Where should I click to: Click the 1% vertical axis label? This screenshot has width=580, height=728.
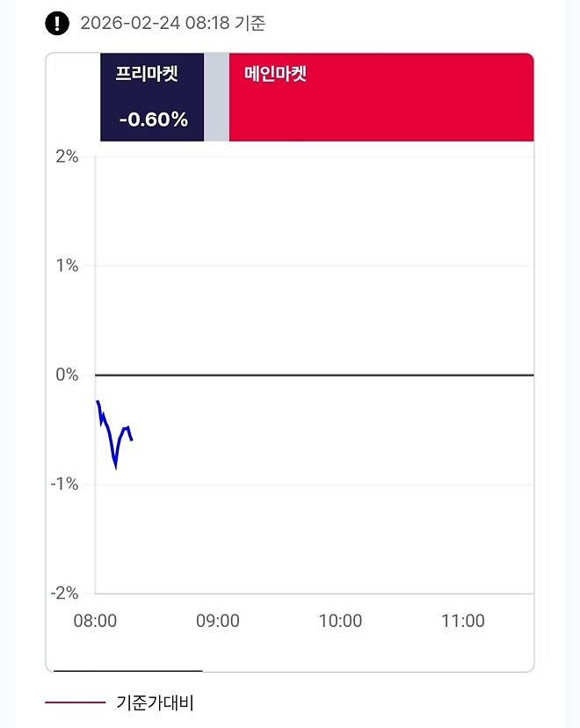coord(69,265)
